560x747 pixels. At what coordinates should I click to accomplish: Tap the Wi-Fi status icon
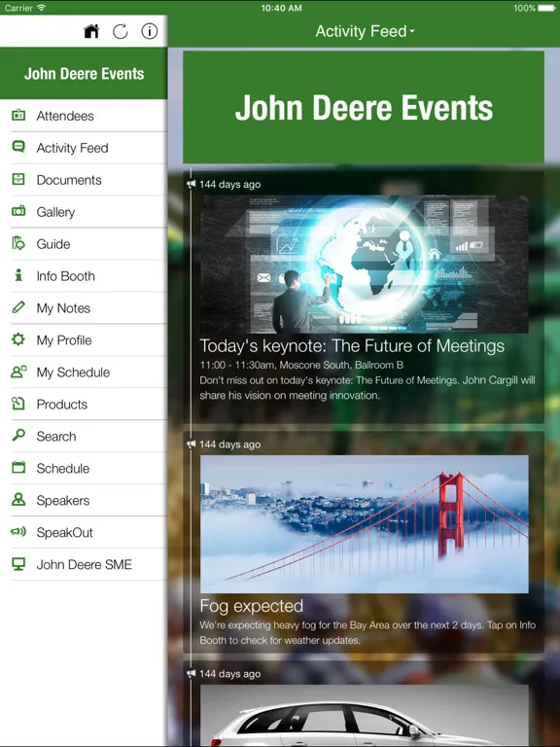coord(42,8)
